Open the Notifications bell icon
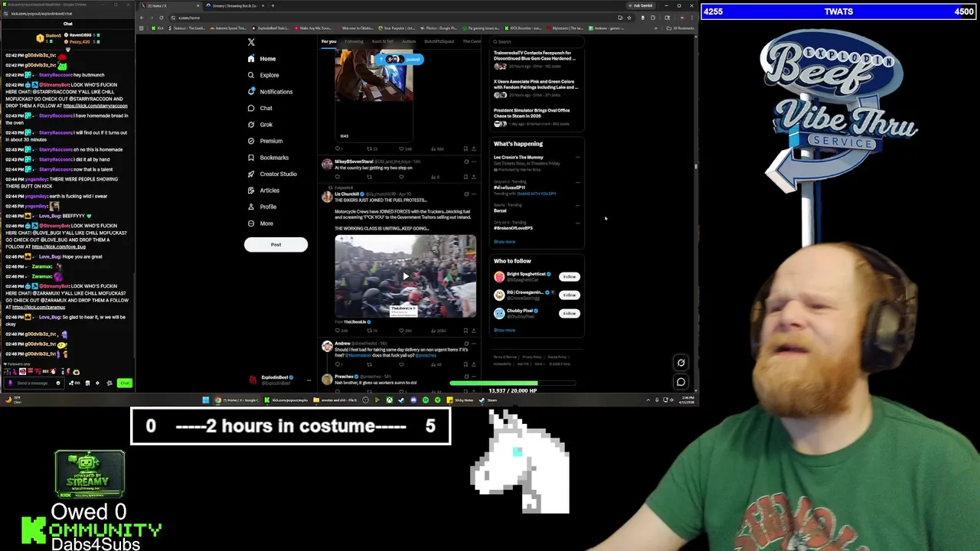Screen dimensions: 980x551 251,92
